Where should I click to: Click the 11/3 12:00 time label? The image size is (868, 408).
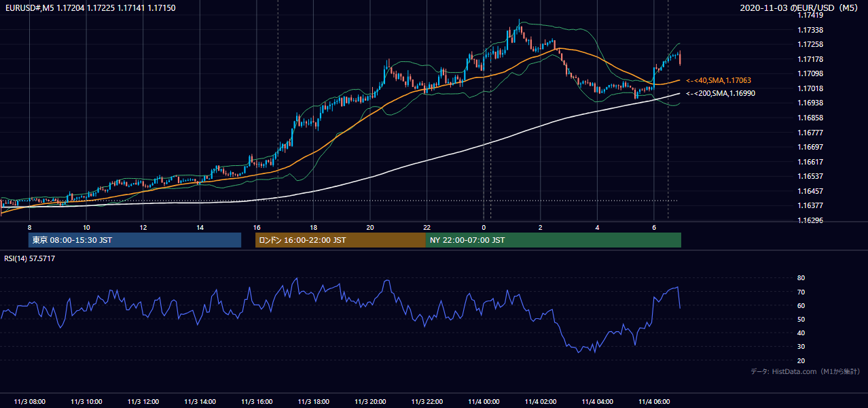pyautogui.click(x=143, y=401)
